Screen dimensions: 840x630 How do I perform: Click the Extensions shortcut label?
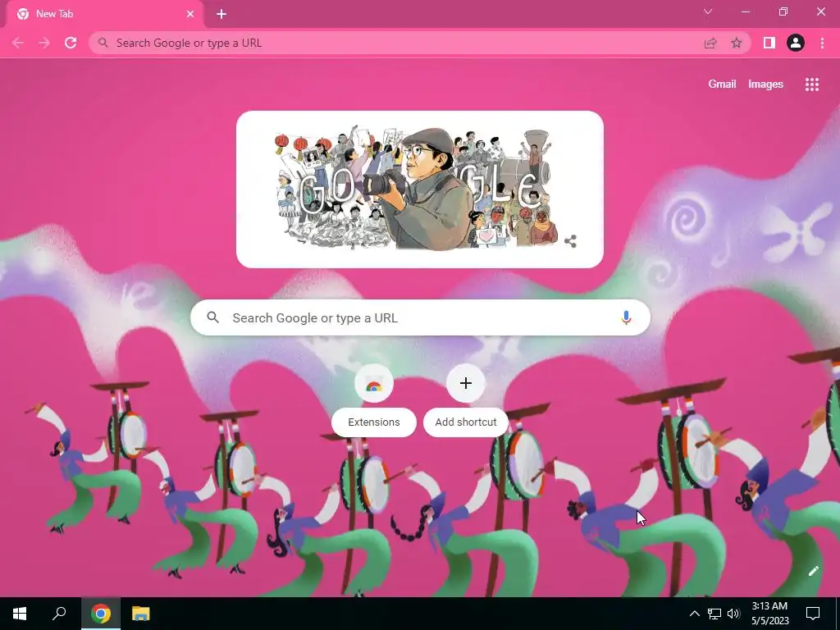click(374, 422)
